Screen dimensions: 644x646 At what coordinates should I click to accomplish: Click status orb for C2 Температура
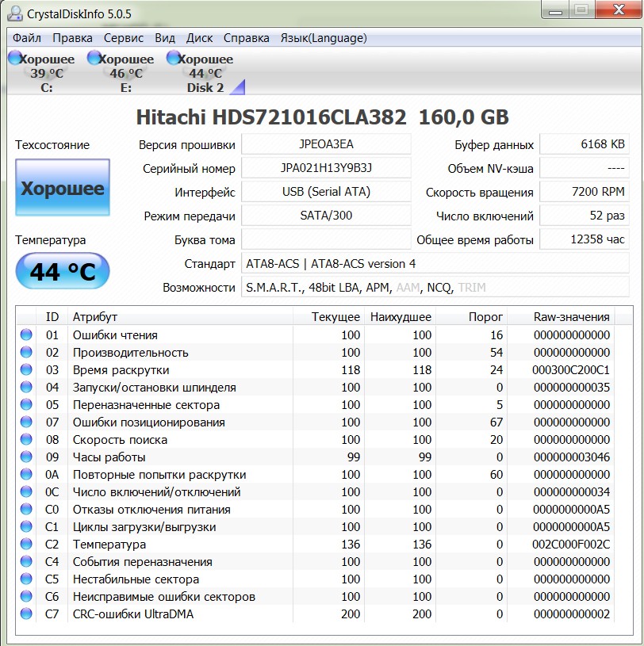click(x=26, y=544)
